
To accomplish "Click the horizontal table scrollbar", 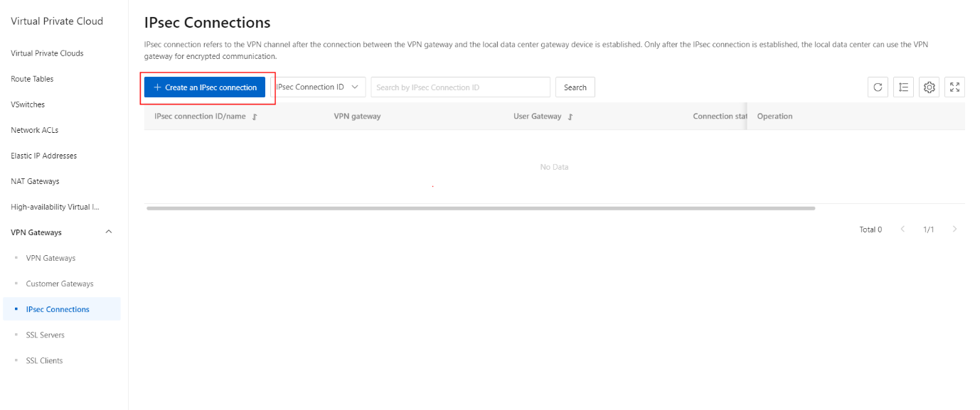I will [481, 208].
